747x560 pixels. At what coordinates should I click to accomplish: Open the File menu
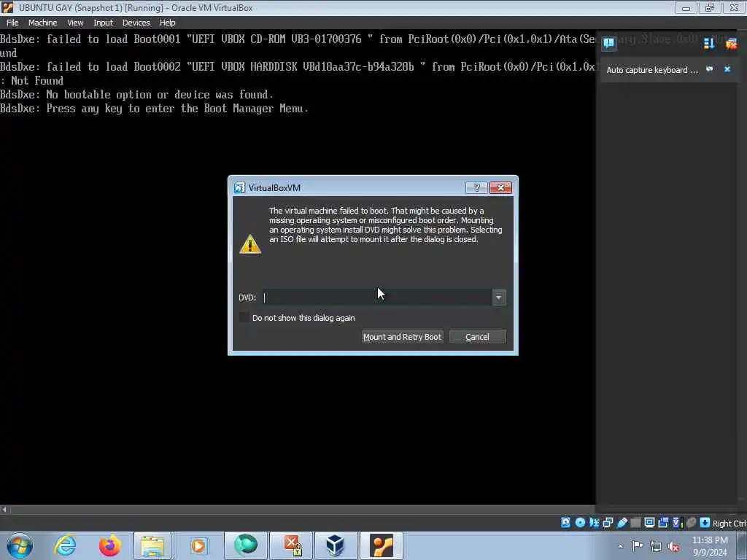12,23
